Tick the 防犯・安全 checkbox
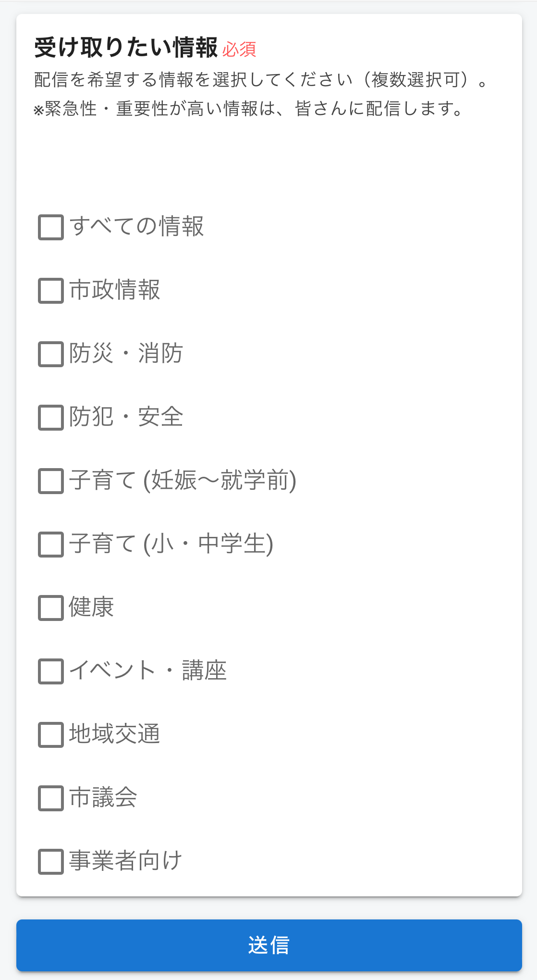 click(x=51, y=418)
